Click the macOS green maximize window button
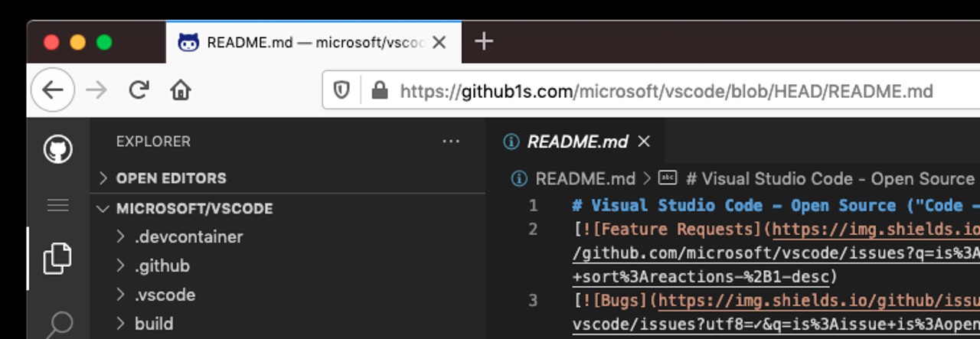The height and width of the screenshot is (339, 980). [x=104, y=42]
